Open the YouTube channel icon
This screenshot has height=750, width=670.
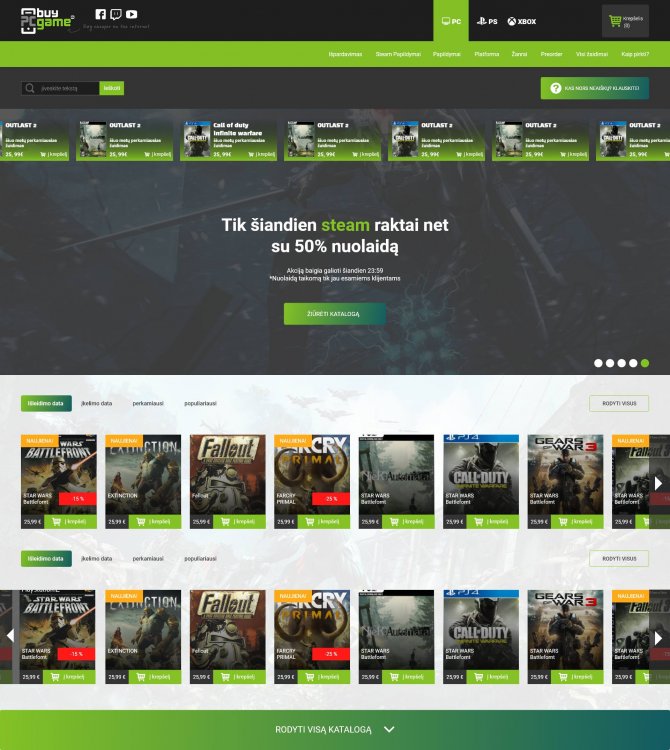coord(132,14)
